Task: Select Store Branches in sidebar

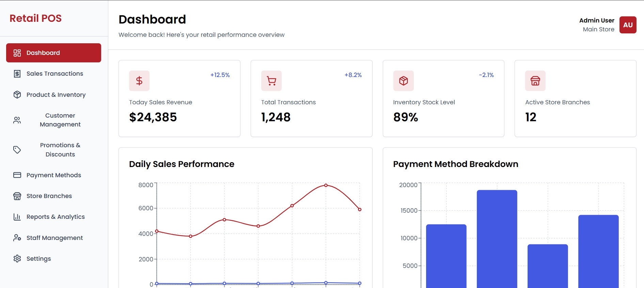Action: [49, 196]
